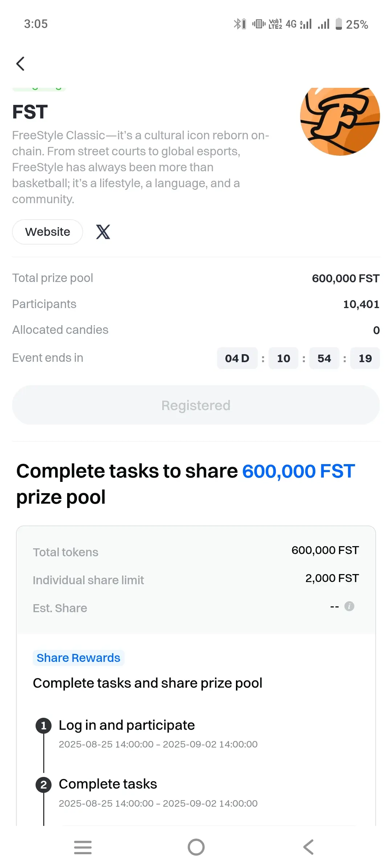The width and height of the screenshot is (392, 868).
Task: Tap Android recent apps menu icon
Action: [83, 847]
